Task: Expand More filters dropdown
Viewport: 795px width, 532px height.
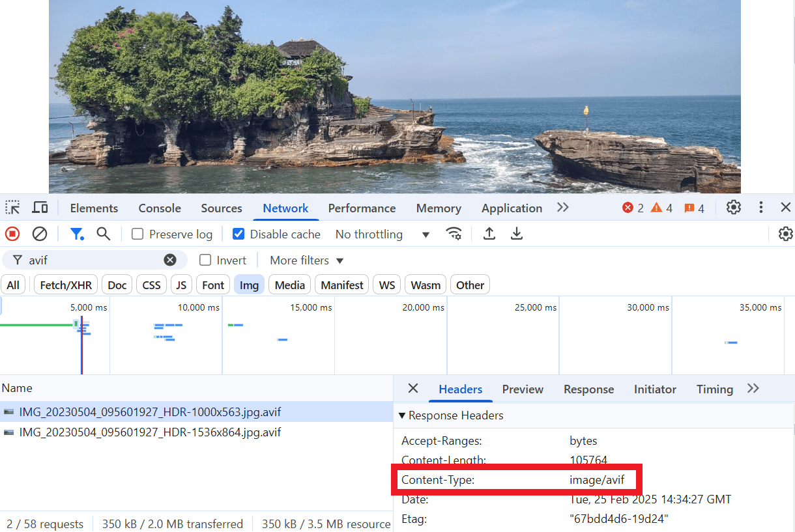Action: 306,260
